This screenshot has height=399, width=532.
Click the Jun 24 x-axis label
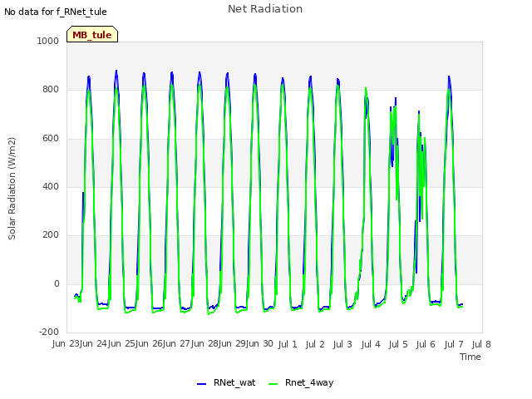pyautogui.click(x=94, y=343)
